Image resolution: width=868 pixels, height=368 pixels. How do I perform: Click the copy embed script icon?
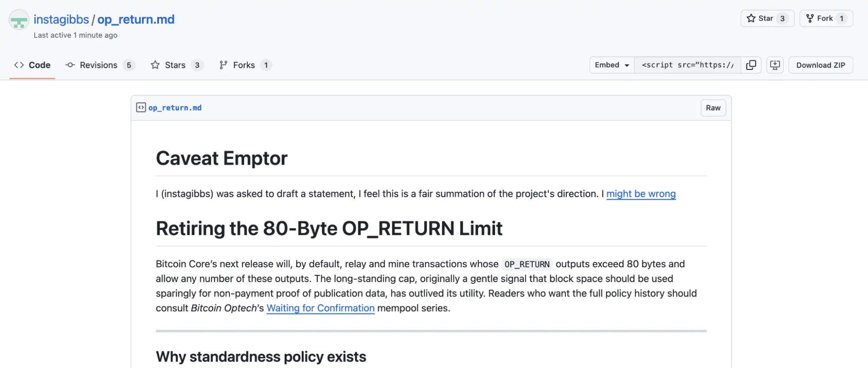coord(751,65)
